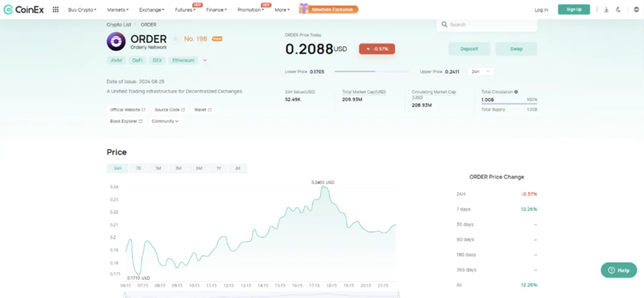
Task: Click the Deposit button
Action: [469, 49]
